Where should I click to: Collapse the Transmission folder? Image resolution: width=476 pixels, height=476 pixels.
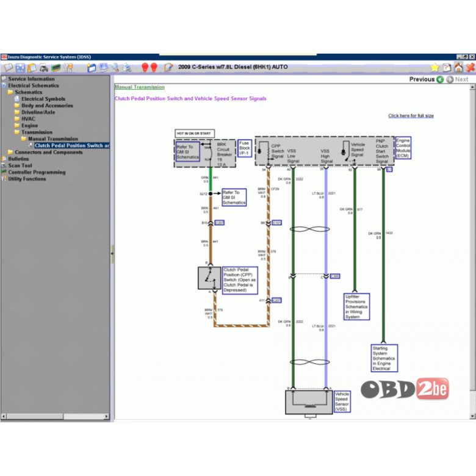(x=17, y=132)
